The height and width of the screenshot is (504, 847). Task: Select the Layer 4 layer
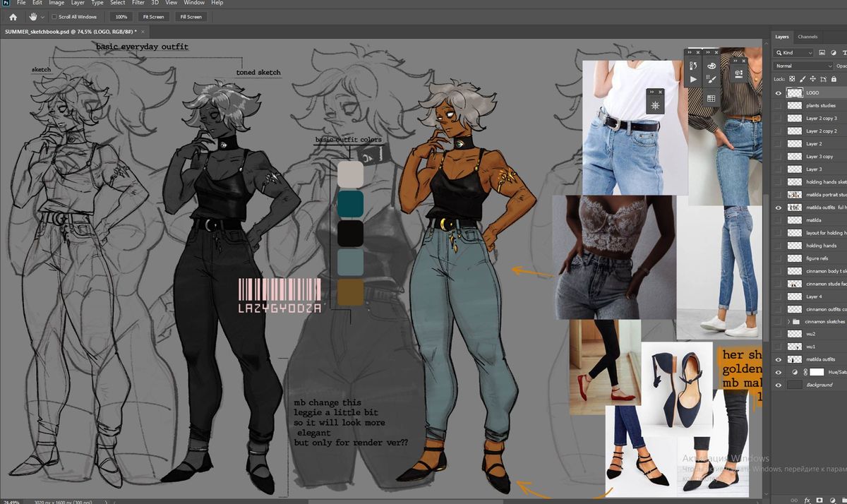tap(815, 296)
